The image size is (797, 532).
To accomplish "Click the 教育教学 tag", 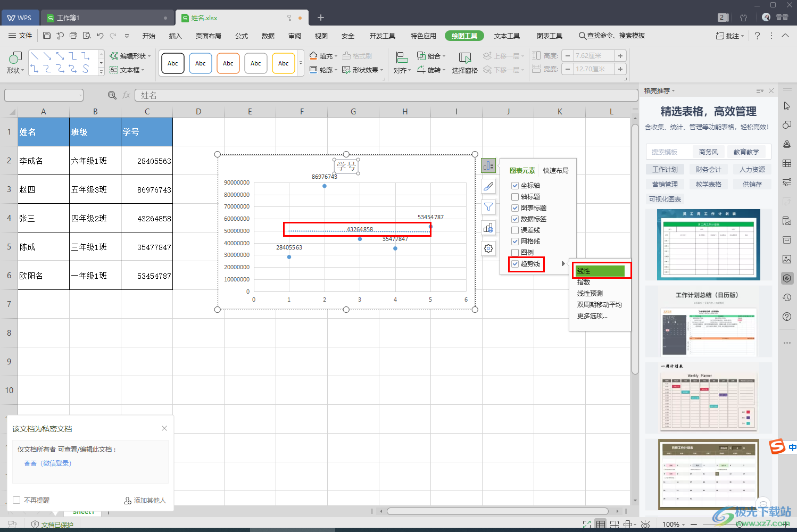I will 746,152.
